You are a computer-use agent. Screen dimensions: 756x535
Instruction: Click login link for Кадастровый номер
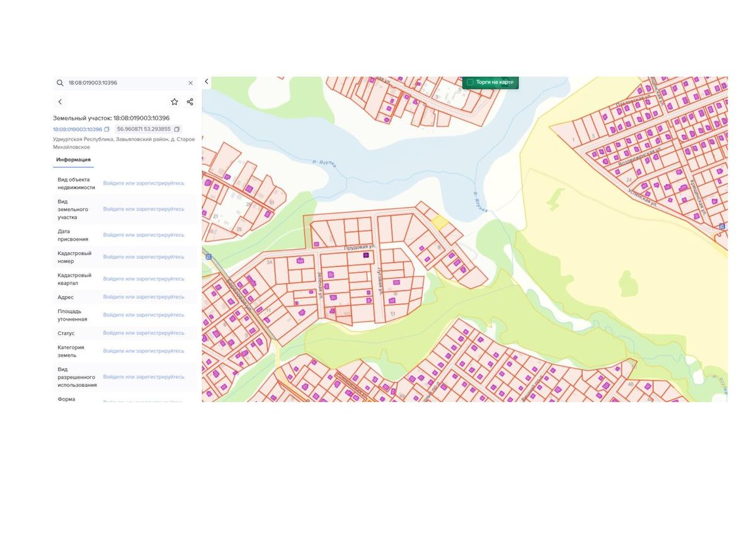click(144, 257)
